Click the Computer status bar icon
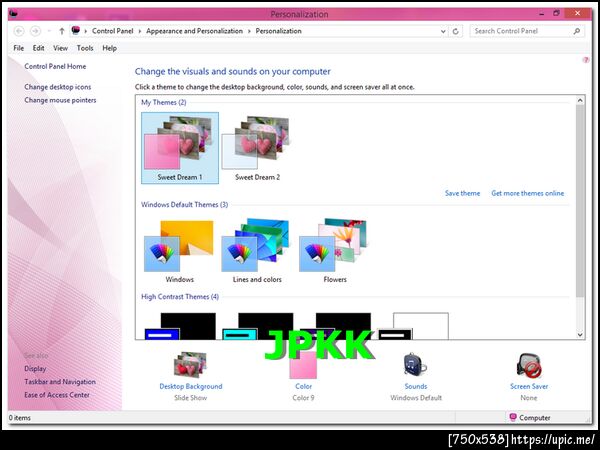This screenshot has height=450, width=600. click(513, 417)
